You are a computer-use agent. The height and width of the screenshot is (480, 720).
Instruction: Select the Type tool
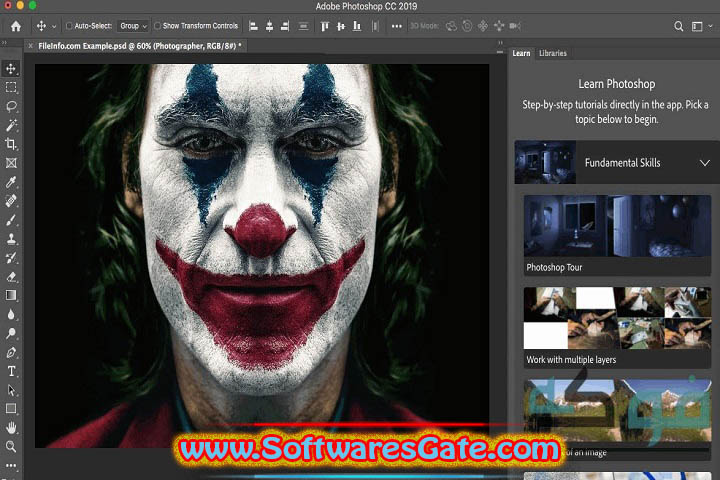[x=11, y=371]
